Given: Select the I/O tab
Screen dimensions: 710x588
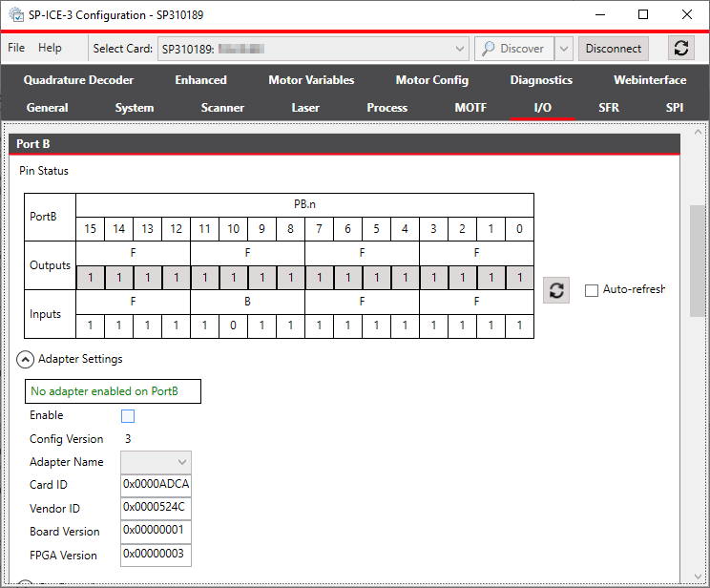Looking at the screenshot, I should [542, 108].
